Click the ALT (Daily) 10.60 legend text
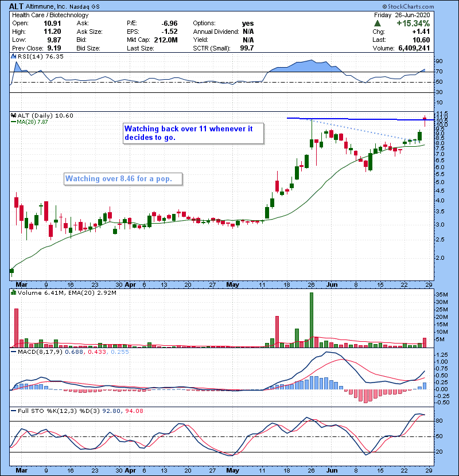The width and height of the screenshot is (459, 476). pyautogui.click(x=45, y=116)
